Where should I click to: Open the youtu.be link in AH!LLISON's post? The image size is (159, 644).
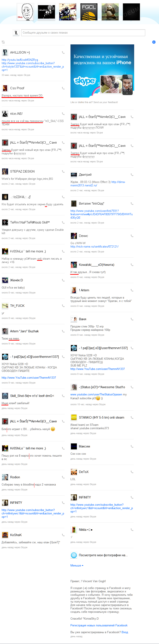click(20, 60)
